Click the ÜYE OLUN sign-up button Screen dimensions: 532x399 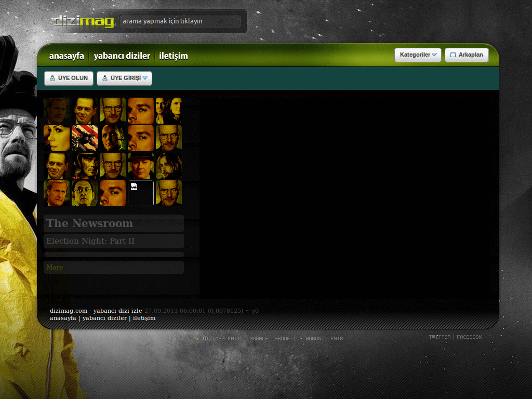69,78
